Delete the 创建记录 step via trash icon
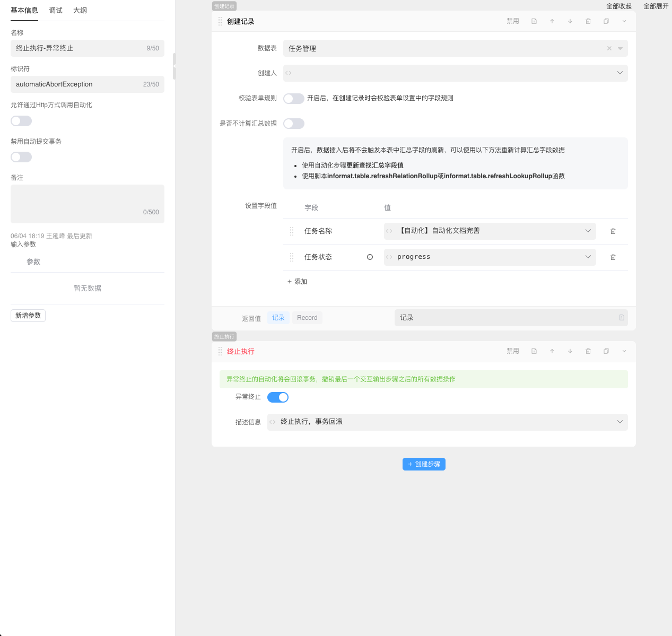672x636 pixels. click(x=588, y=21)
